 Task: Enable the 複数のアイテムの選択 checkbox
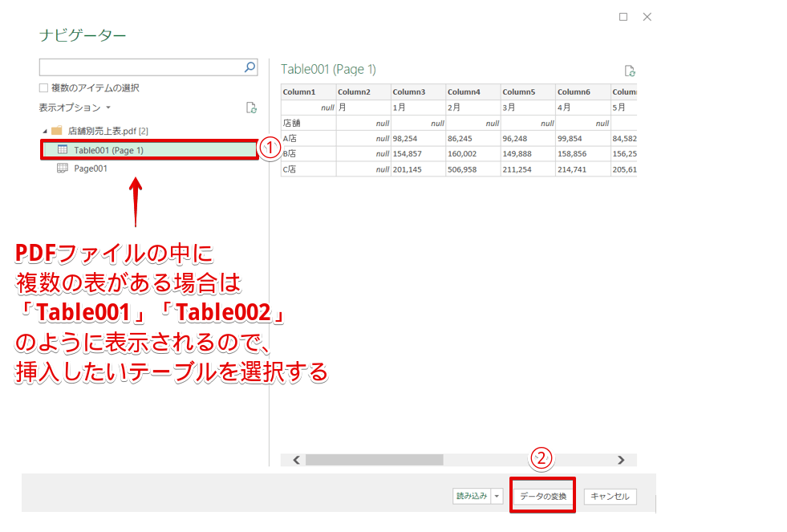[44, 87]
